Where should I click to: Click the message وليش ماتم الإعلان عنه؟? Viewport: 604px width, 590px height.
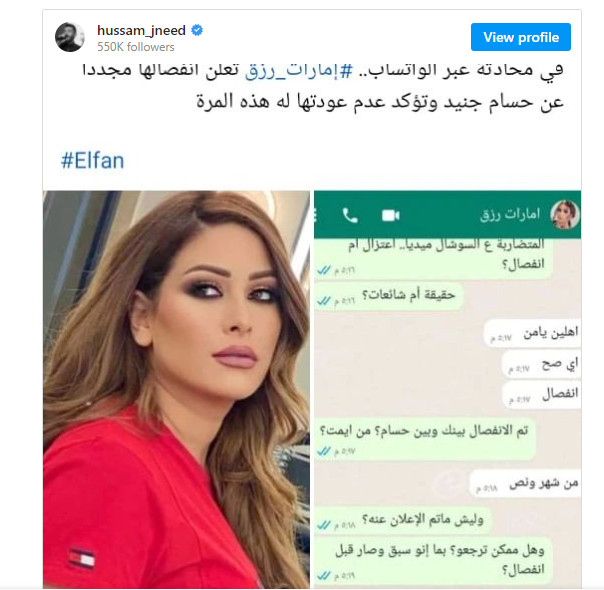[x=403, y=520]
